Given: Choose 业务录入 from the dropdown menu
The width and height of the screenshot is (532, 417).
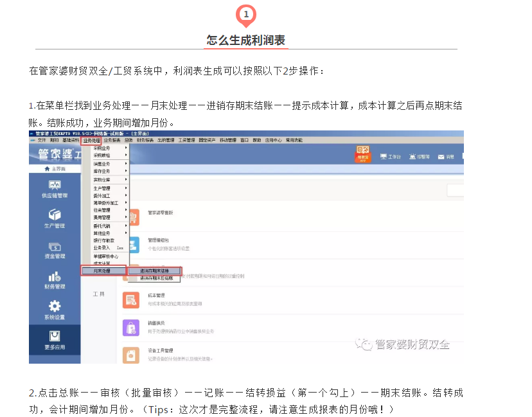Looking at the screenshot, I should point(102,248).
